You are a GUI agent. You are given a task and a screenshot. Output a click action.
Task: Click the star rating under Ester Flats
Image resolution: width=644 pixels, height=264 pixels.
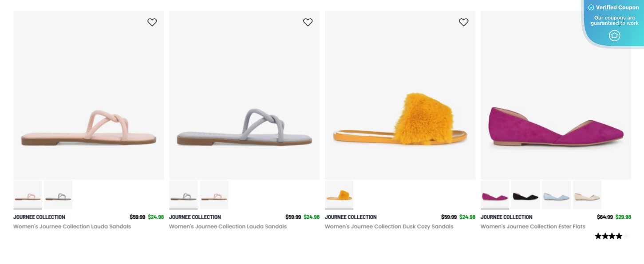click(612, 236)
